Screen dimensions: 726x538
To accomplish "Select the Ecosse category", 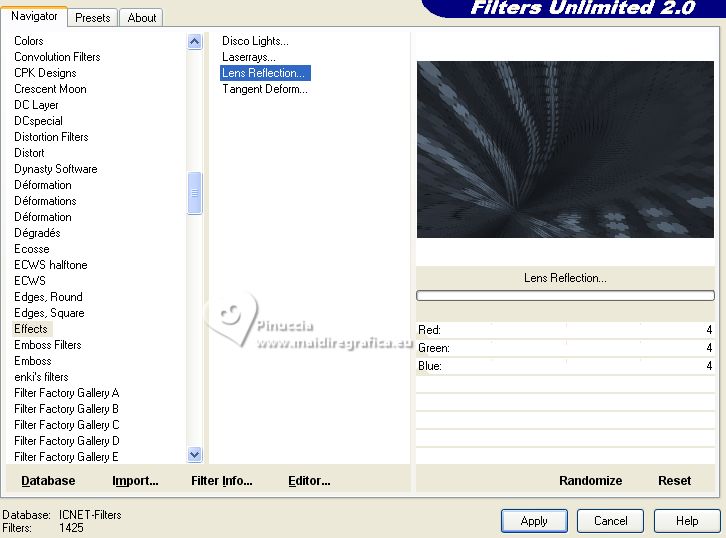I will click(x=32, y=249).
